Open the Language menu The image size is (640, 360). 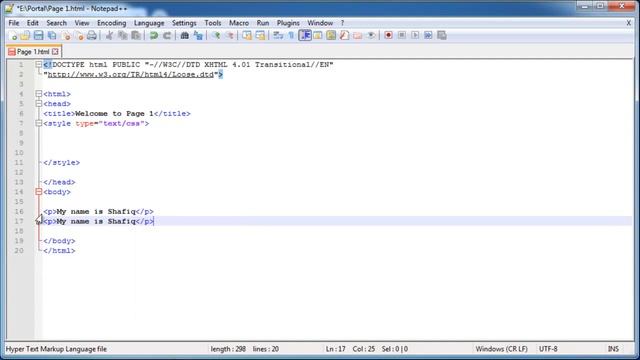[149, 23]
